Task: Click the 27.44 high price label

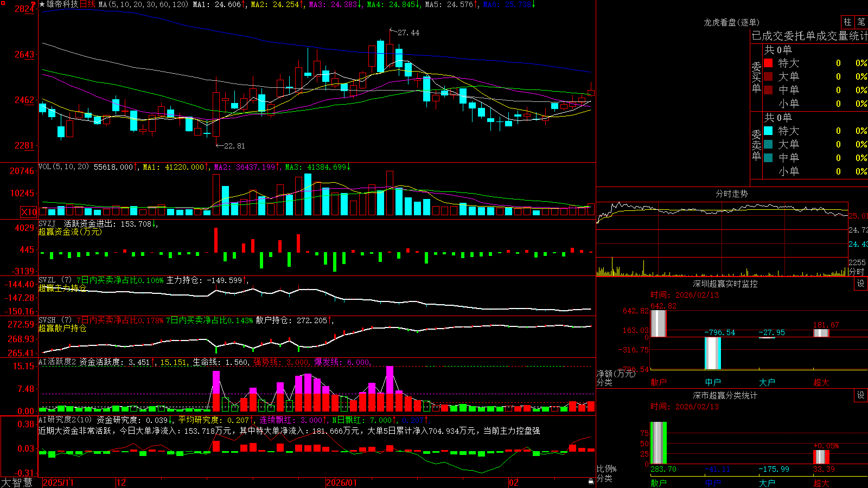Action: (408, 33)
